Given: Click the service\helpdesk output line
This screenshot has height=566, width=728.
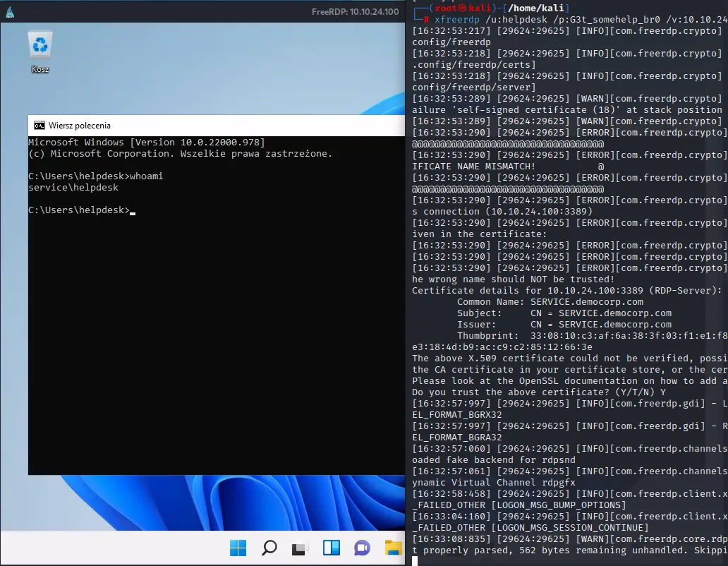Looking at the screenshot, I should coord(73,188).
